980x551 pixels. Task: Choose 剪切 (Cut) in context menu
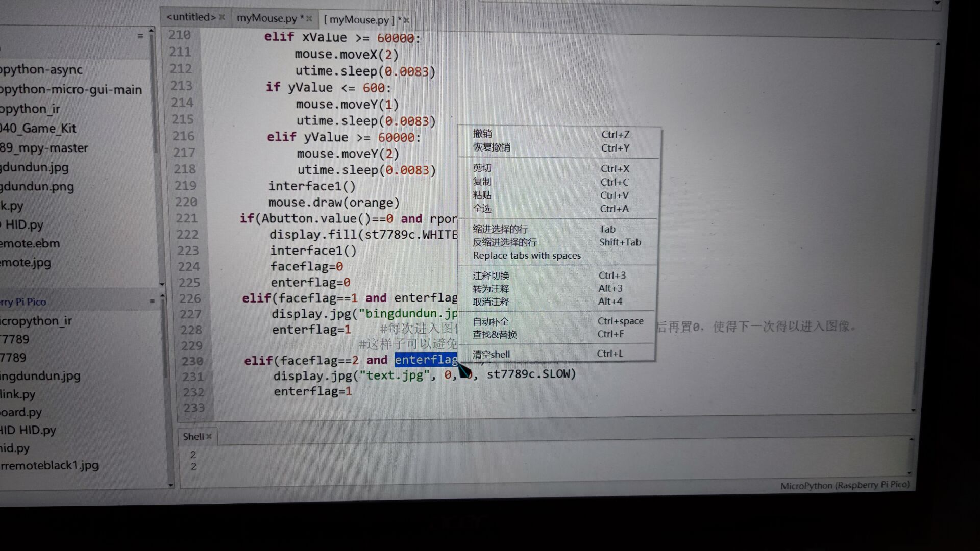click(559, 168)
